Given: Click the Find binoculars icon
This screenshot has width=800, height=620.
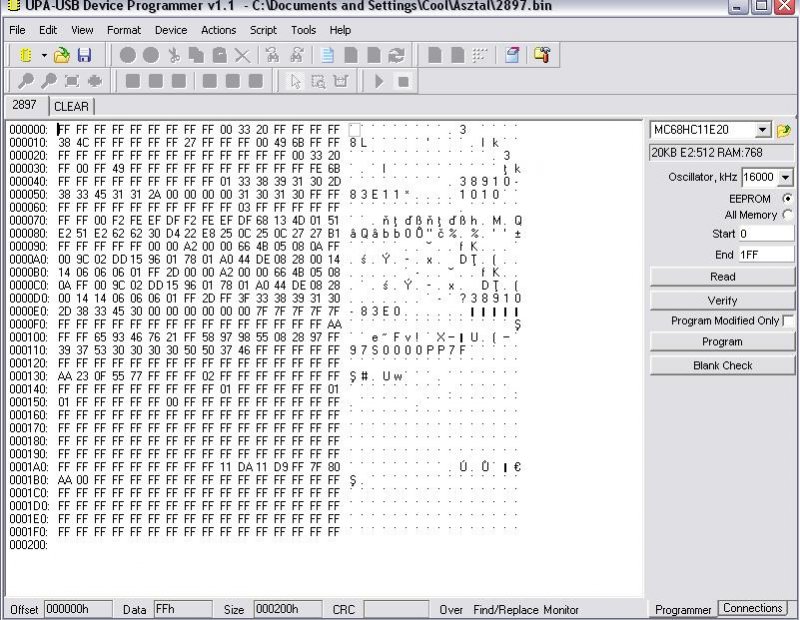Looking at the screenshot, I should click(272, 55).
